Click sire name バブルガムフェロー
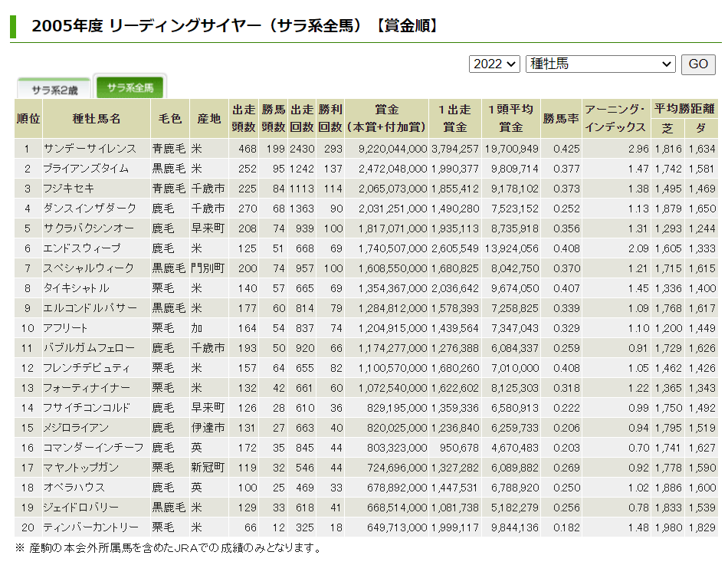Viewport: 728px width, 575px height. coord(89,348)
